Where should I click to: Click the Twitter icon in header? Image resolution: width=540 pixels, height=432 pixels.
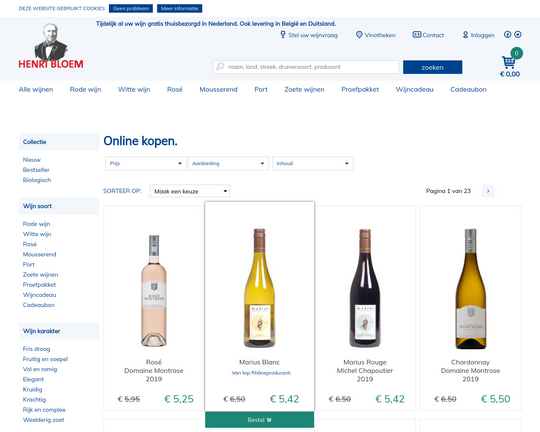[x=518, y=34]
